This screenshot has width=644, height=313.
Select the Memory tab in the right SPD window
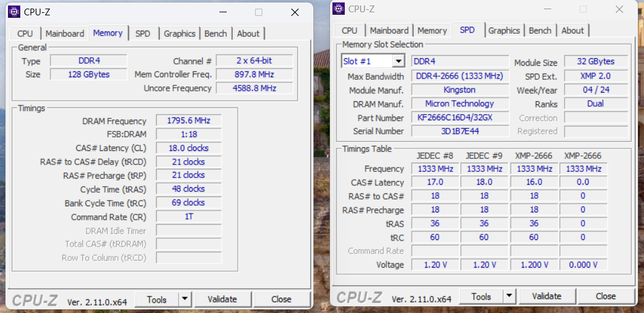tap(432, 30)
